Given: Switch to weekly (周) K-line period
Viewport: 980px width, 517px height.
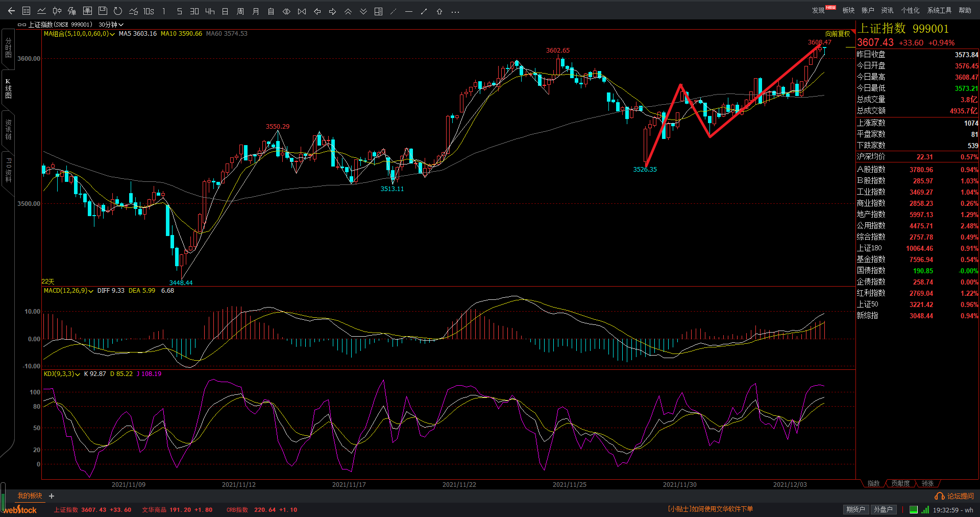Looking at the screenshot, I should tap(240, 11).
